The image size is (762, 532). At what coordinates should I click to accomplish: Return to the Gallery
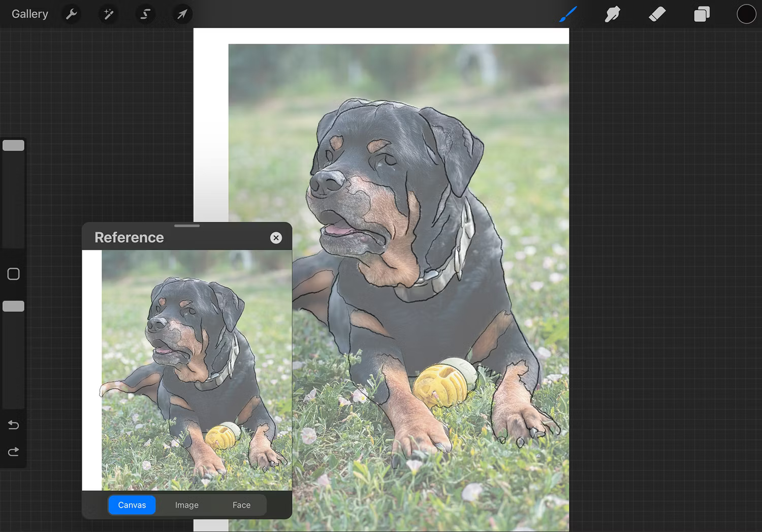click(29, 14)
